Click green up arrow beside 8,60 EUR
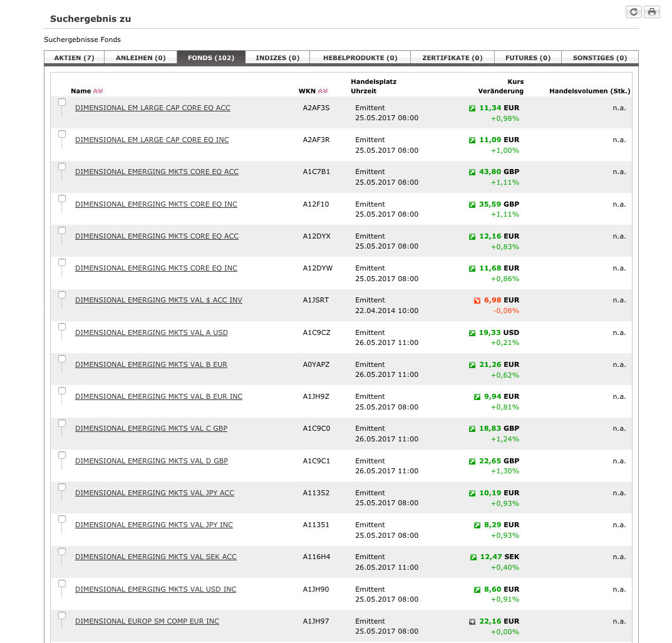Screen dimensions: 672x643 pos(477,590)
